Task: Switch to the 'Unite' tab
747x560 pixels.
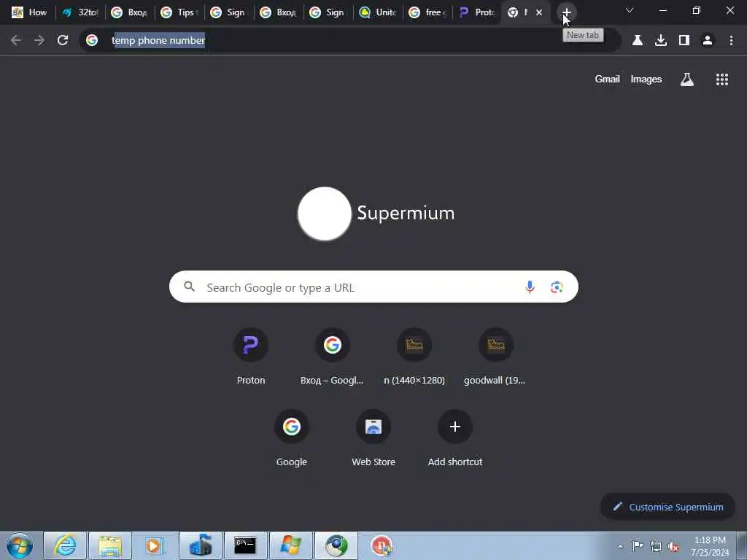Action: (378, 12)
